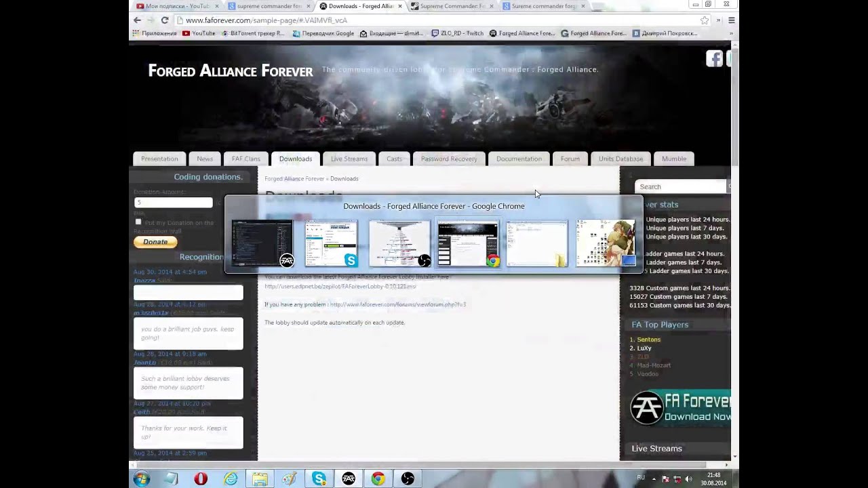The image size is (868, 488).
Task: Click the RU language indicator
Action: 641,478
